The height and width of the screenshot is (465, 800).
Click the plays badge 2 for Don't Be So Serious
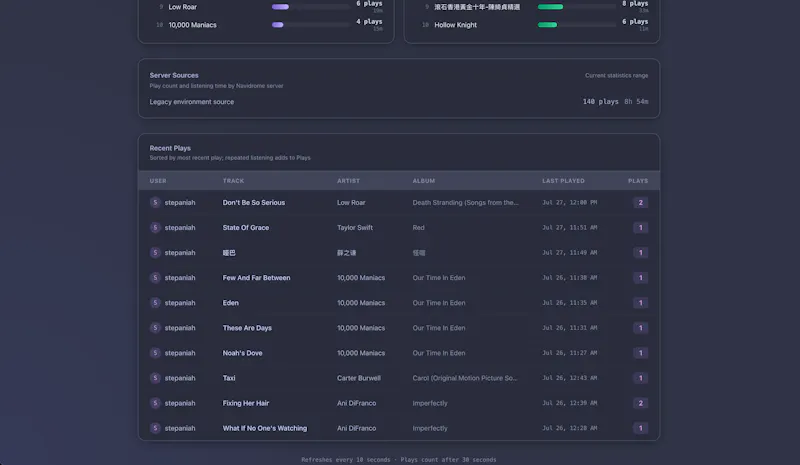(640, 203)
